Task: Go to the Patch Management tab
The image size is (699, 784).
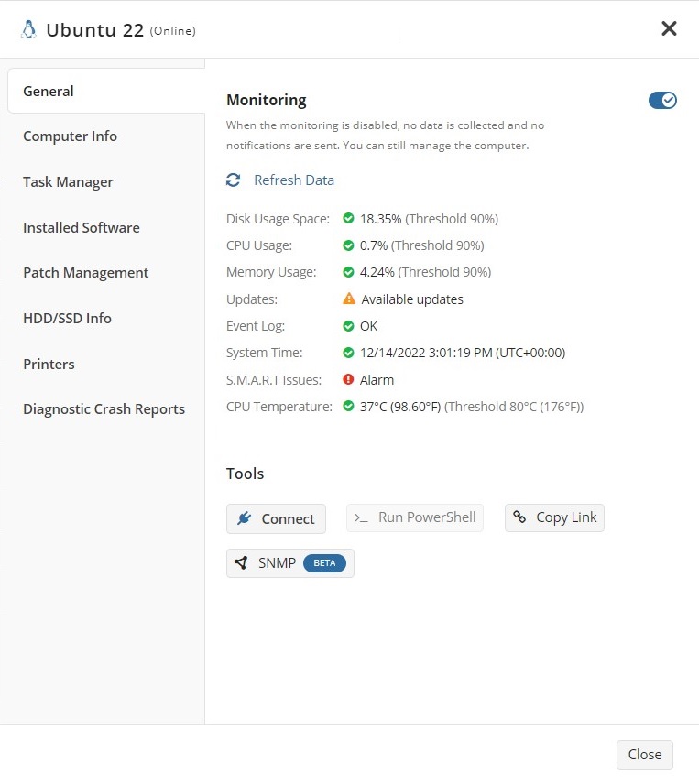Action: [86, 273]
